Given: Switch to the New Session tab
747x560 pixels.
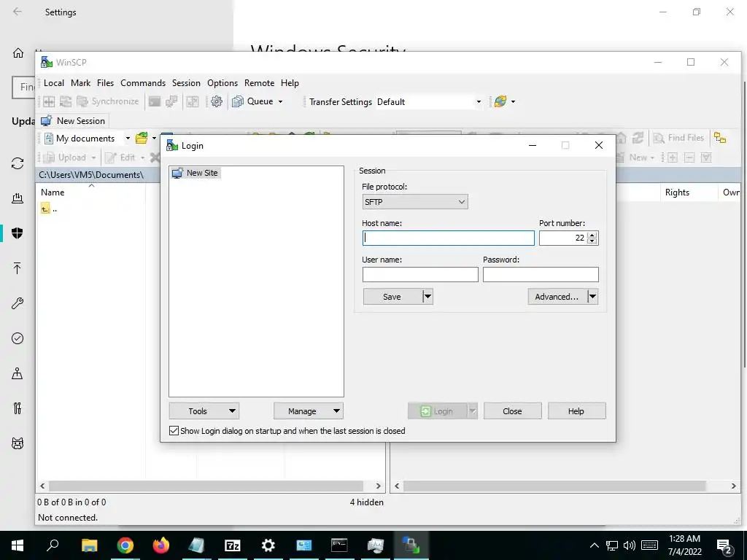Looking at the screenshot, I should point(74,121).
